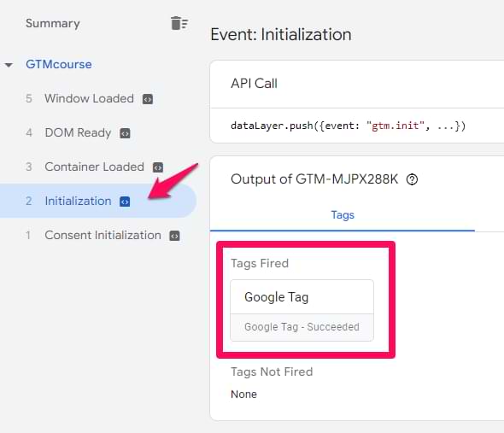Click the code icon beside DOM Ready

125,133
